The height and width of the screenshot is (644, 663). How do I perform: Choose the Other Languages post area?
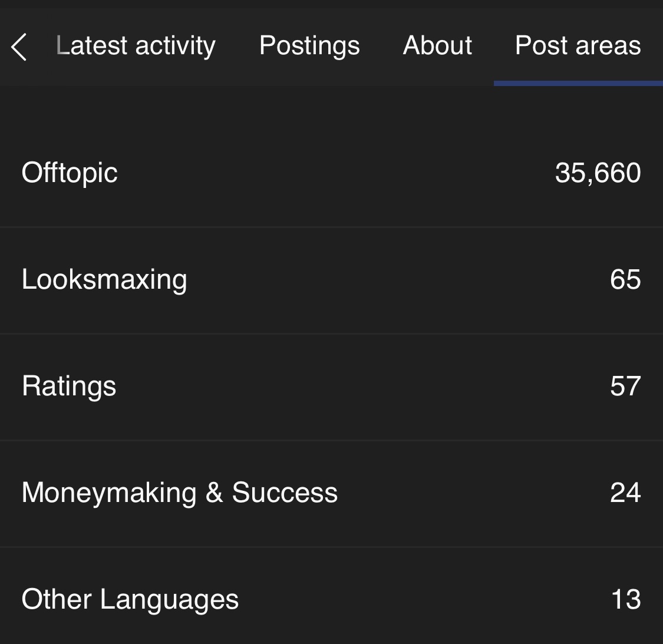pos(130,599)
